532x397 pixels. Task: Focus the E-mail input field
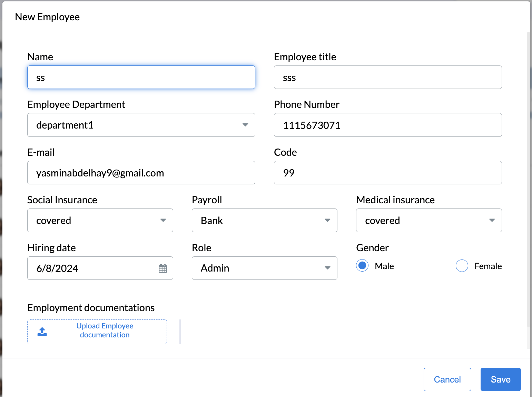click(x=141, y=173)
